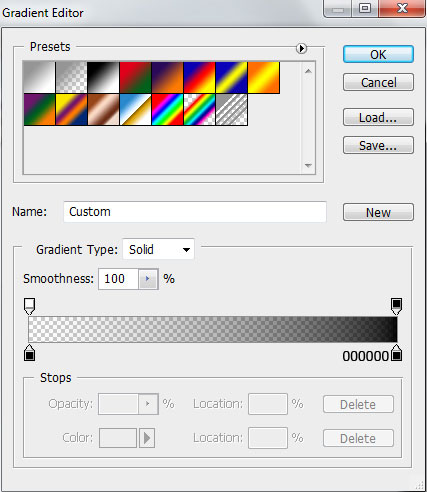427x492 pixels.
Task: Click the color stop Delete button
Action: coord(358,438)
